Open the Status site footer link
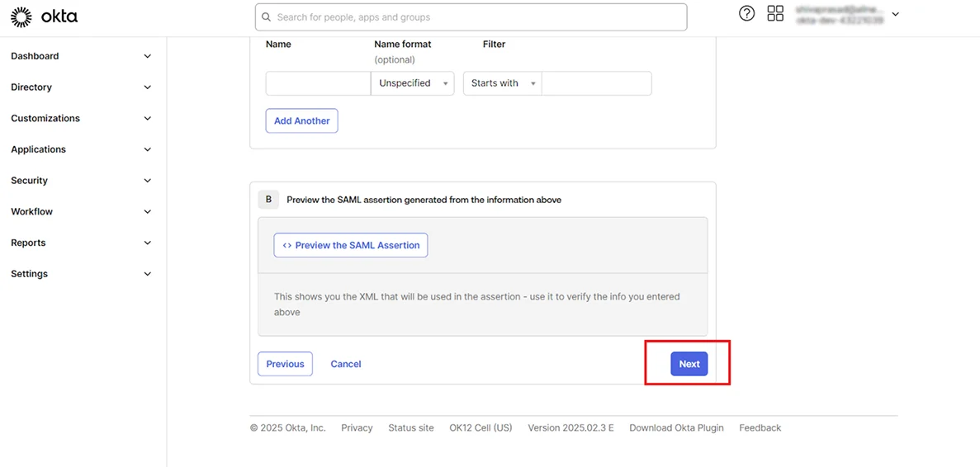This screenshot has width=980, height=467. [x=411, y=428]
